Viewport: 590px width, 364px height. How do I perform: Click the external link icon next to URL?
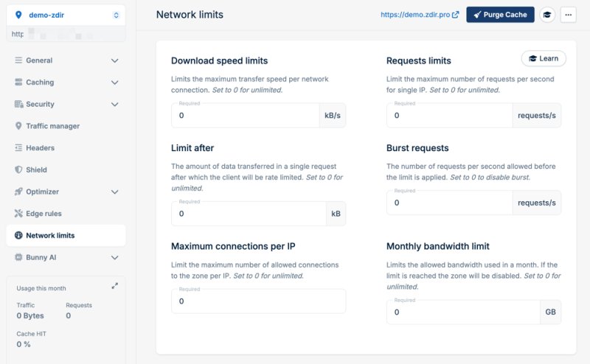point(456,15)
